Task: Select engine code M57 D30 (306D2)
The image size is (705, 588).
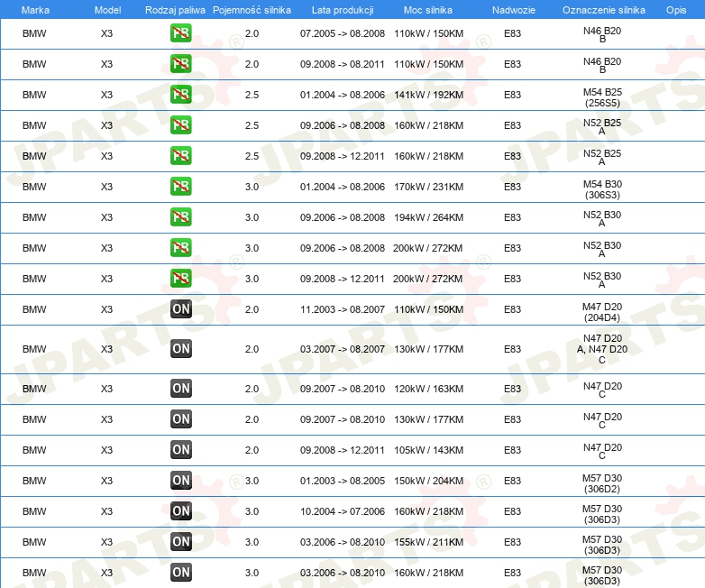Action: tap(602, 483)
